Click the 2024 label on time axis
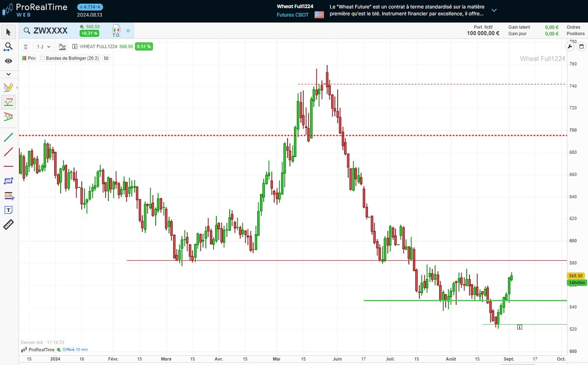This screenshot has height=365, width=588. click(55, 359)
